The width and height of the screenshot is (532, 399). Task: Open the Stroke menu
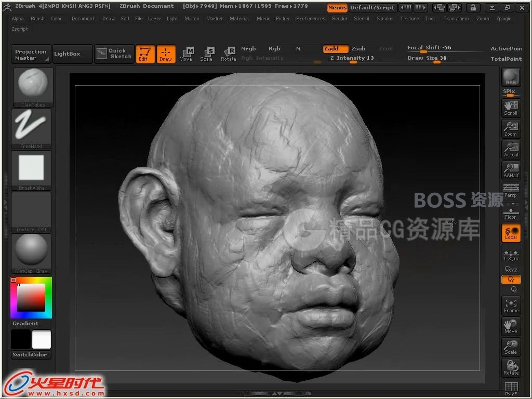(384, 19)
